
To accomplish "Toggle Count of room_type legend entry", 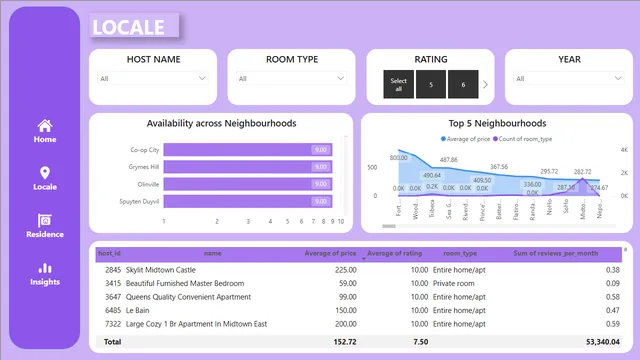I will pos(522,139).
